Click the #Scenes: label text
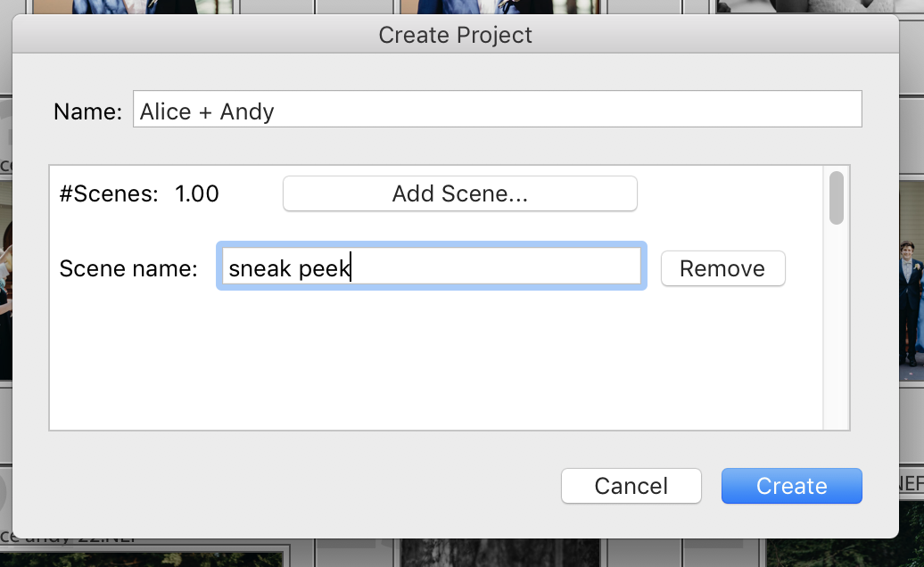 coord(109,193)
